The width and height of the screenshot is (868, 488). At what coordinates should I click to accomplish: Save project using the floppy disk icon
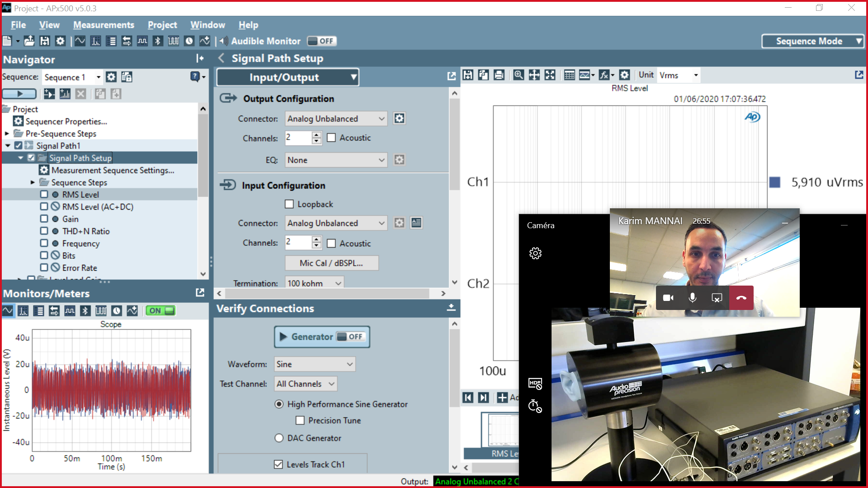(x=44, y=41)
